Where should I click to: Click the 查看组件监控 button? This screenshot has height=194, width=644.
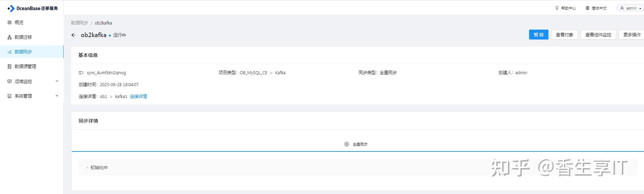pos(598,35)
